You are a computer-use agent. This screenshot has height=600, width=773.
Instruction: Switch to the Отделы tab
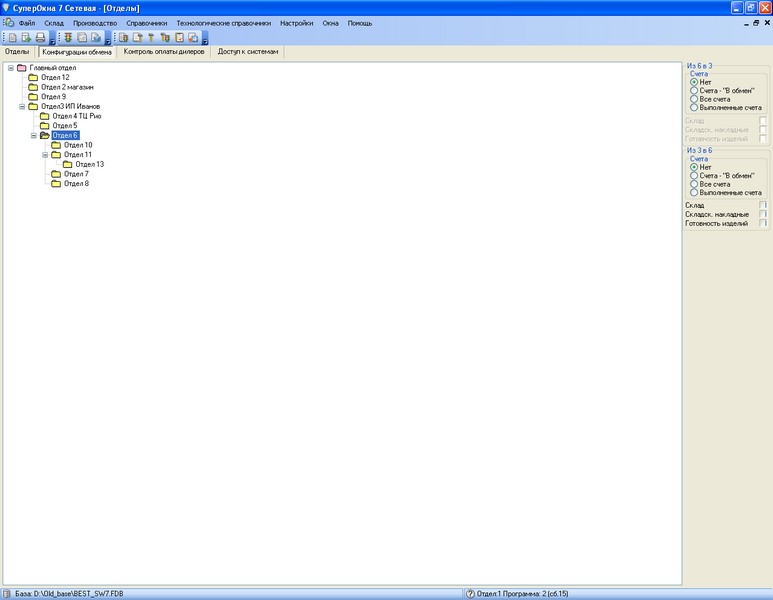click(17, 51)
